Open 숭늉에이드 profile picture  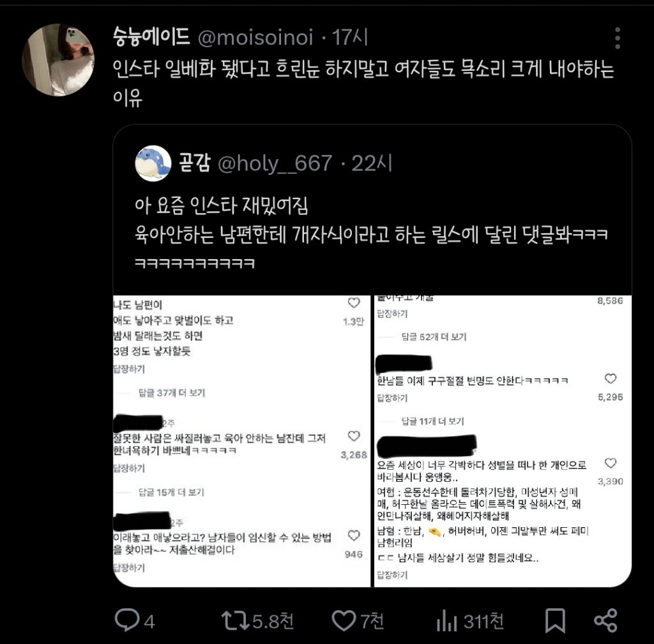click(x=58, y=60)
